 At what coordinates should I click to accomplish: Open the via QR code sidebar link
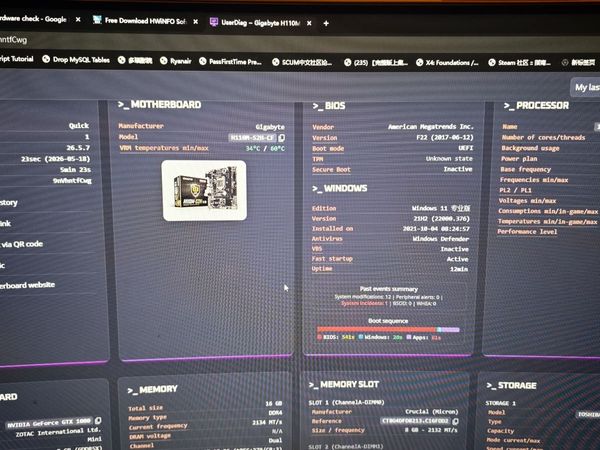click(22, 244)
